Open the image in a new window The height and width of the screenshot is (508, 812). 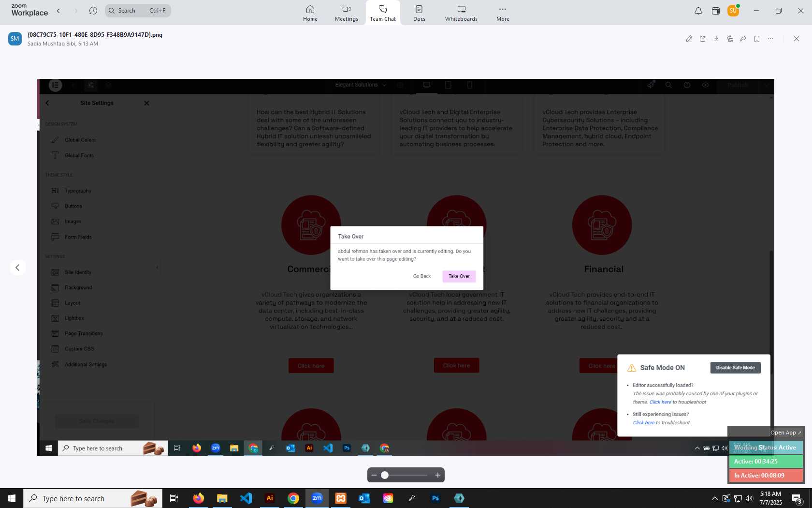click(x=703, y=39)
